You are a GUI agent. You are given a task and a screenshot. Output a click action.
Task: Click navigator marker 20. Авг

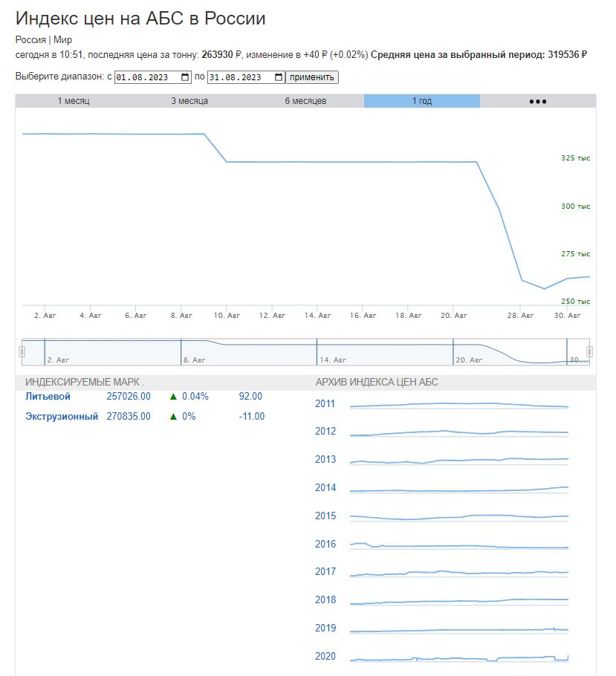pos(469,360)
